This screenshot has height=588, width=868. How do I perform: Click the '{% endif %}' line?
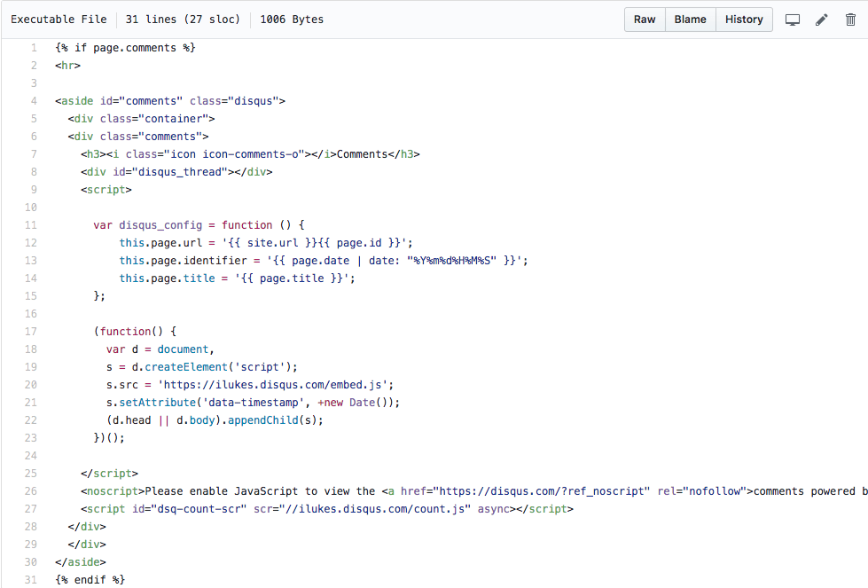[90, 580]
